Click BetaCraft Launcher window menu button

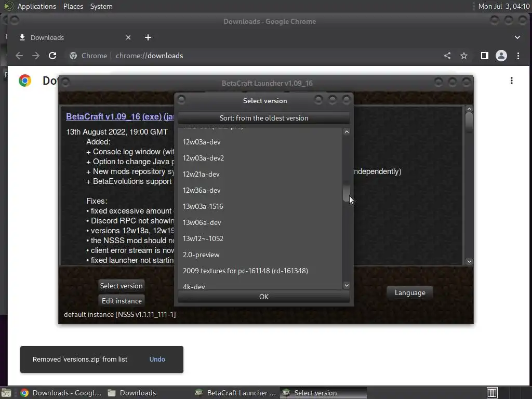66,82
